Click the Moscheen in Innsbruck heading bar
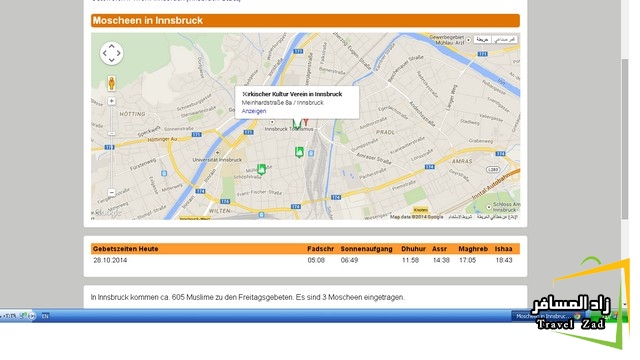 (305, 20)
